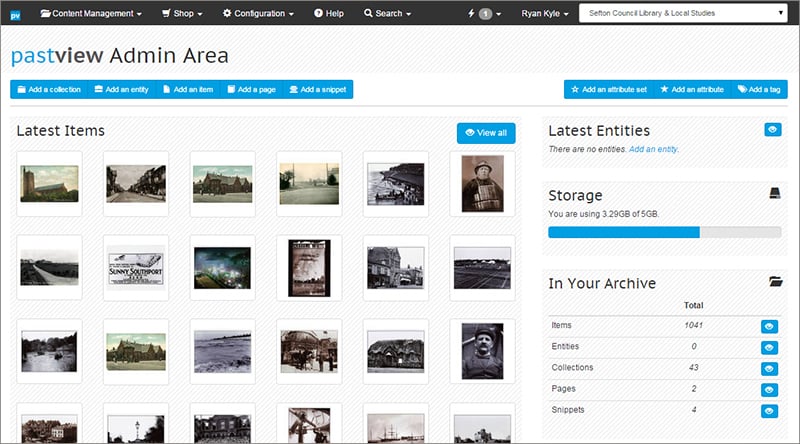Open the boats at seaside pier thumbnail

click(x=396, y=184)
